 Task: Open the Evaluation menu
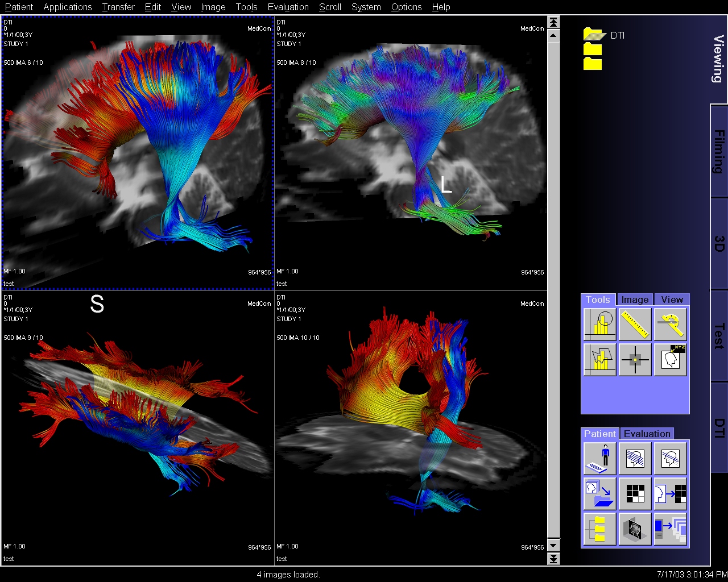[x=288, y=7]
